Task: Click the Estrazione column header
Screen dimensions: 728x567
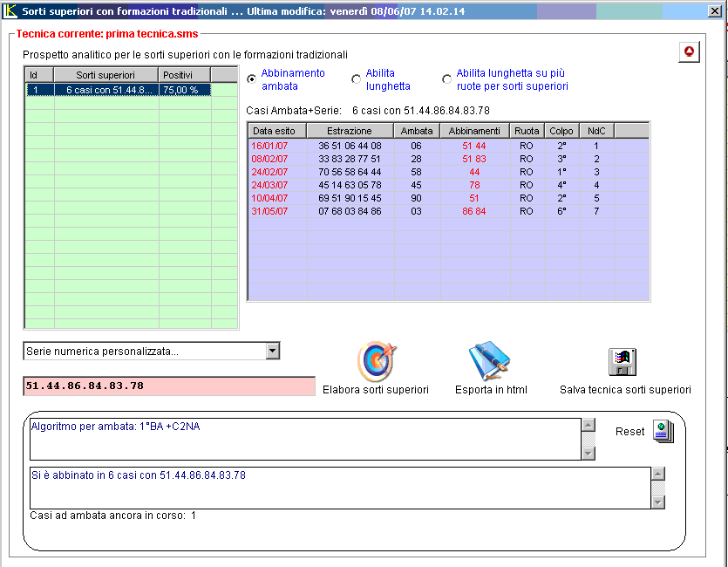Action: click(x=350, y=131)
